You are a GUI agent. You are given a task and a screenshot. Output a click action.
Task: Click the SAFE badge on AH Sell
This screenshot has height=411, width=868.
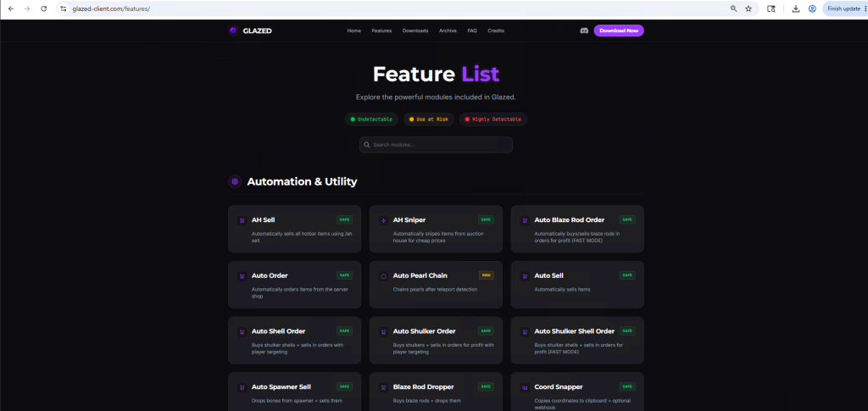pos(344,219)
